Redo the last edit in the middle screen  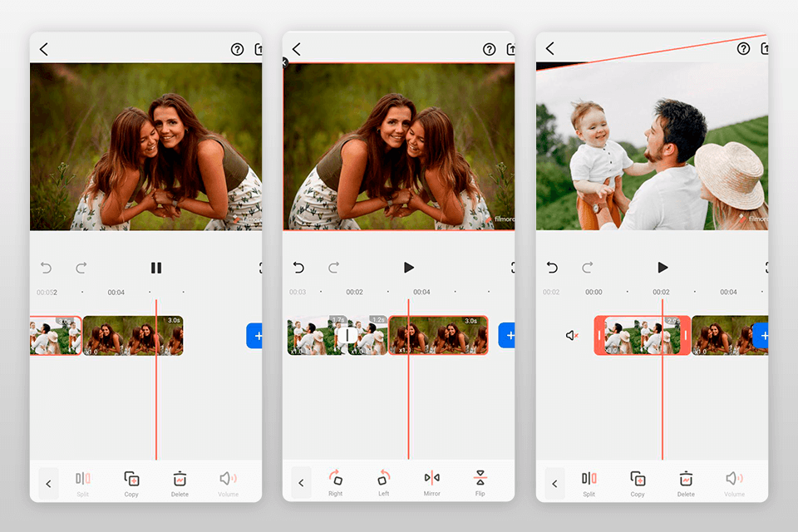pyautogui.click(x=332, y=267)
